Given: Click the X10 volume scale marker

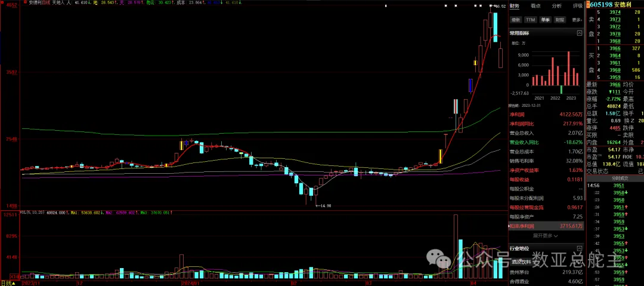Looking at the screenshot, I should pos(15,276).
